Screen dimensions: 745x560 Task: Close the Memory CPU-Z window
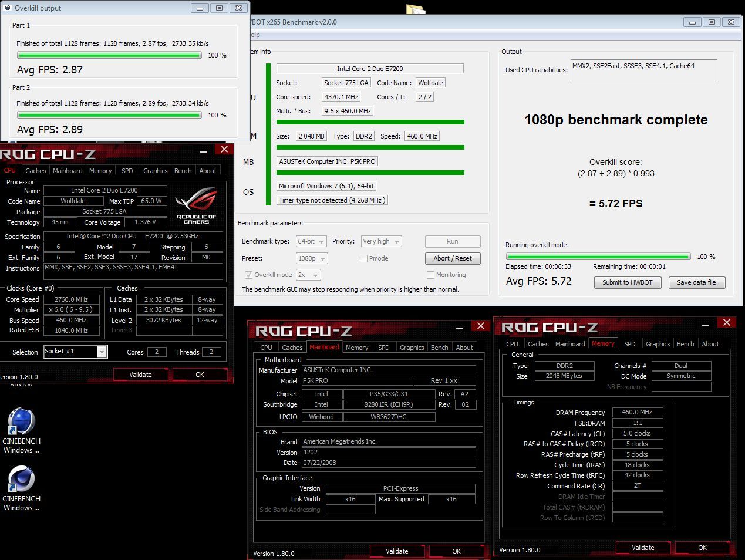727,322
